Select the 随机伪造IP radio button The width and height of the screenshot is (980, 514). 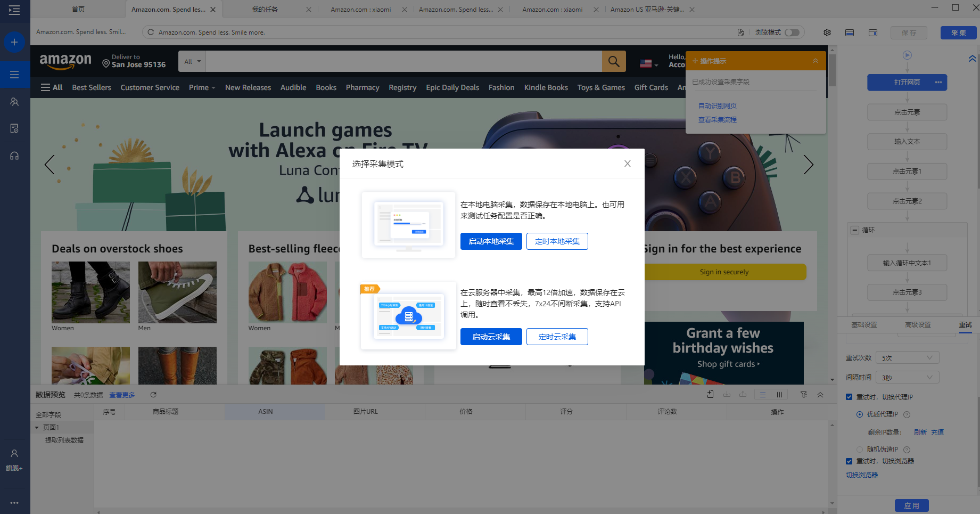tap(859, 450)
